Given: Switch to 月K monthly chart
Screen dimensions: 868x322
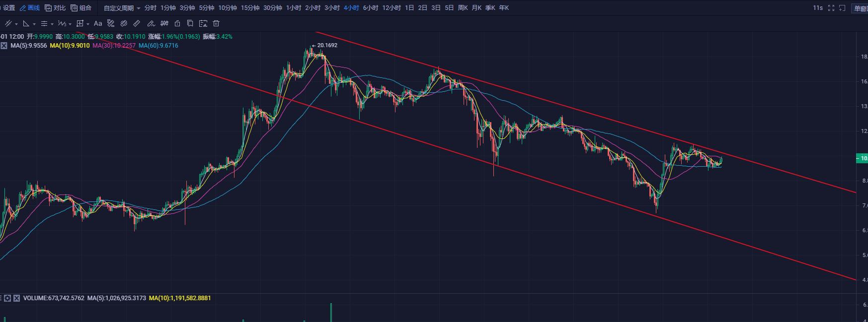Looking at the screenshot, I should 476,8.
